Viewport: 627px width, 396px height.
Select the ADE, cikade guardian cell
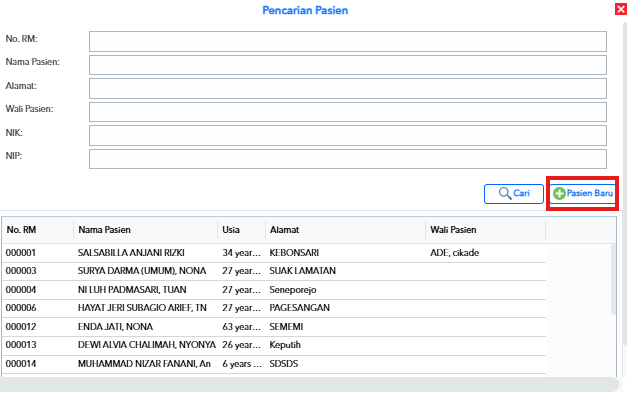click(x=455, y=253)
